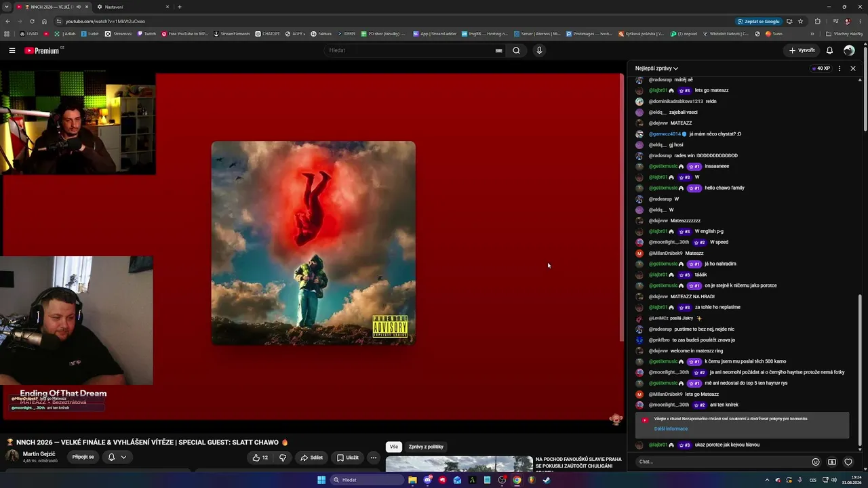Open live chat options menu

[x=840, y=68]
